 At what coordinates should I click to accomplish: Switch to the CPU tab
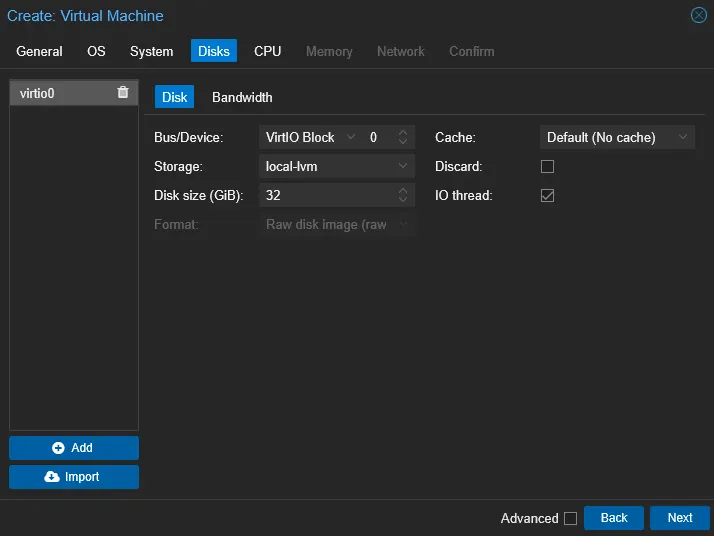(x=267, y=51)
